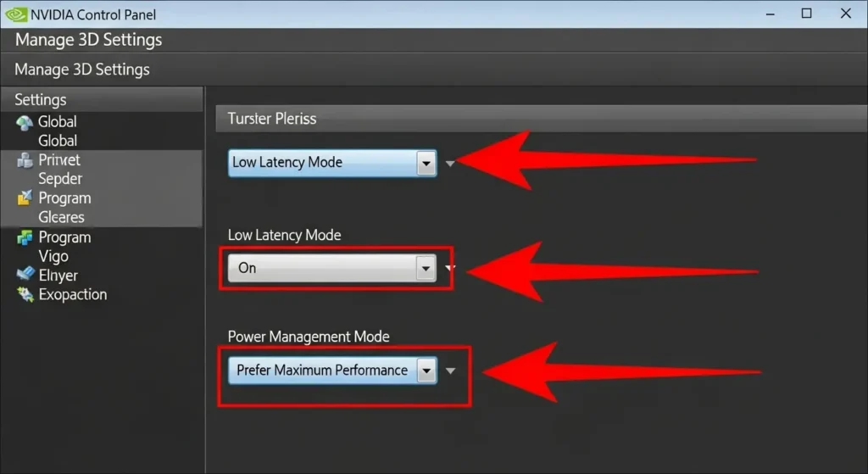Viewport: 868px width, 474px height.
Task: Select the Turster Pleriss tab header
Action: (272, 119)
